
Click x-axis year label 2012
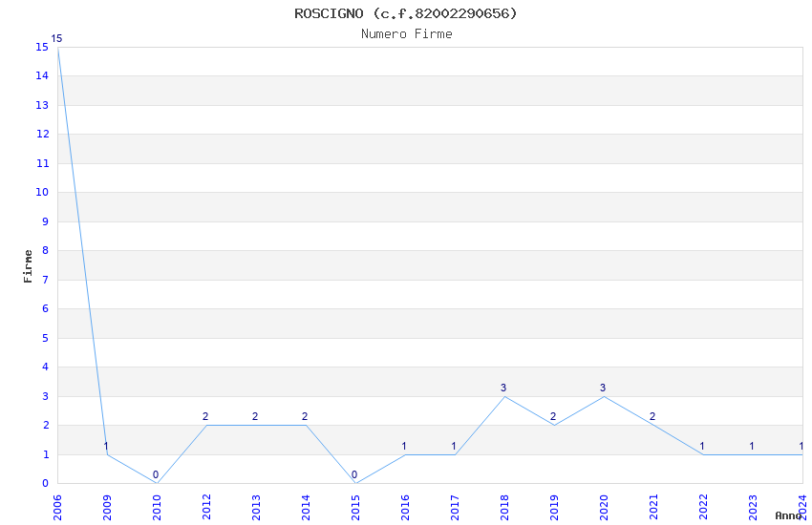(206, 507)
